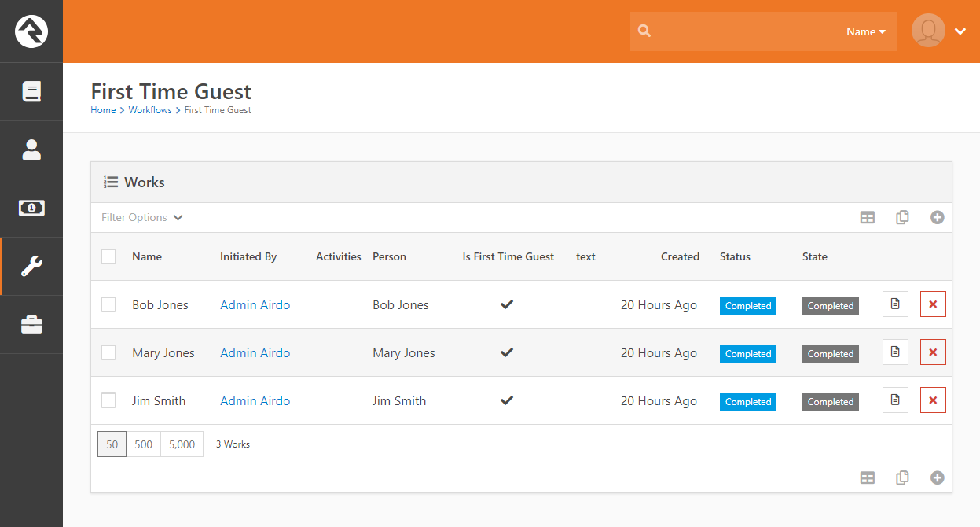Go to Workflows breadcrumb link
The image size is (980, 527).
(150, 110)
